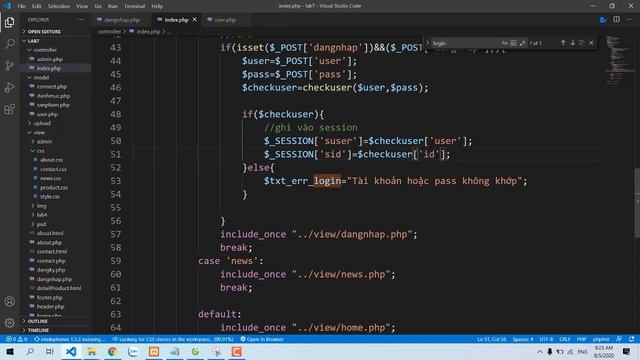Open editor more actions ellipsis menu
The width and height of the screenshot is (640, 360).
pos(630,20)
